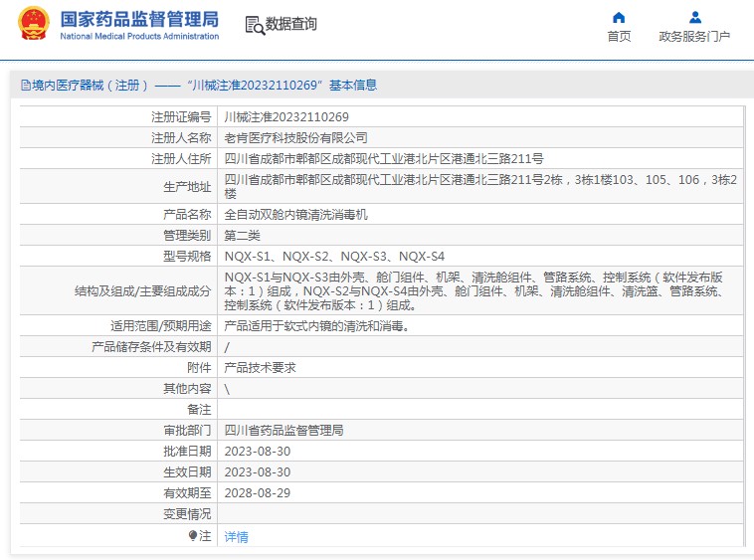The width and height of the screenshot is (754, 560).
Task: Select registration number 川械注准20232110269 cell
Action: [286, 116]
